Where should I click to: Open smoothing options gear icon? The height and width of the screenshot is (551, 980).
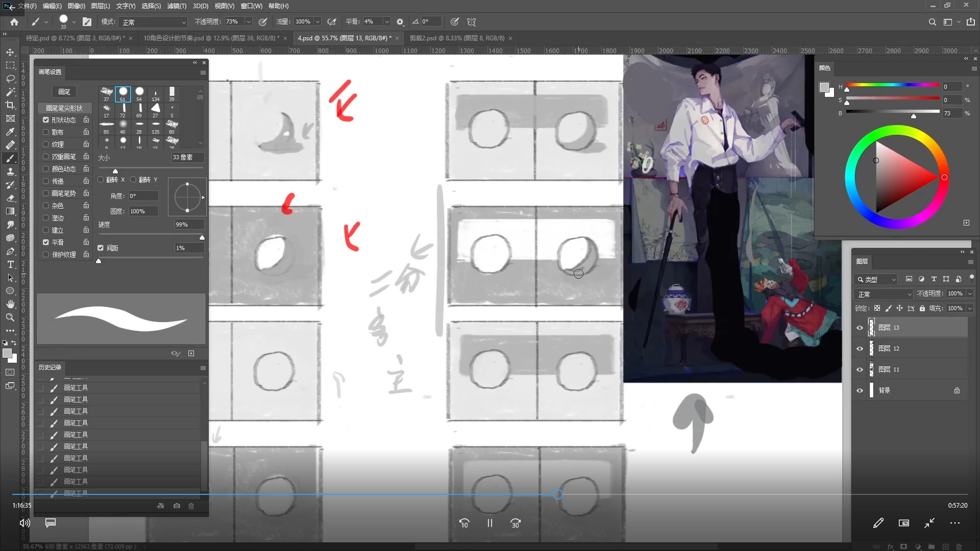(x=400, y=22)
